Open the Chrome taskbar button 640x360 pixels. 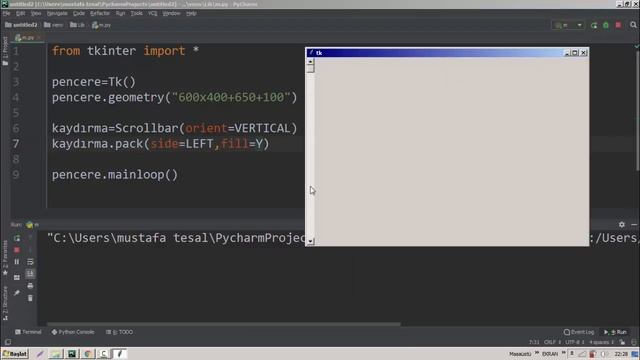[87, 353]
